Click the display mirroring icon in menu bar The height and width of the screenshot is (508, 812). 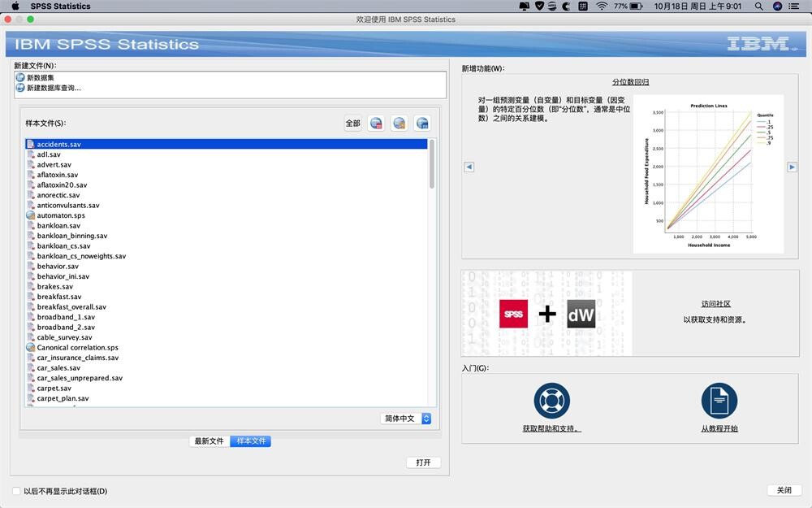pos(524,7)
